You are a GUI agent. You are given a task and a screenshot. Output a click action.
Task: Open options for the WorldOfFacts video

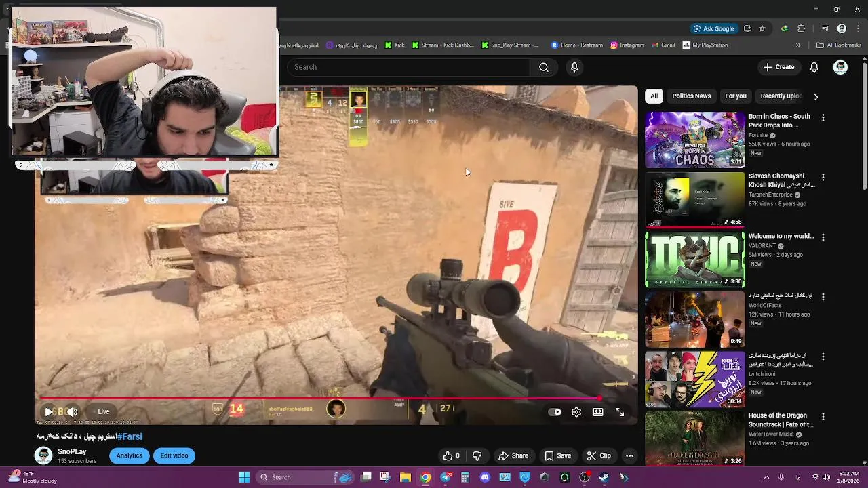tap(823, 297)
